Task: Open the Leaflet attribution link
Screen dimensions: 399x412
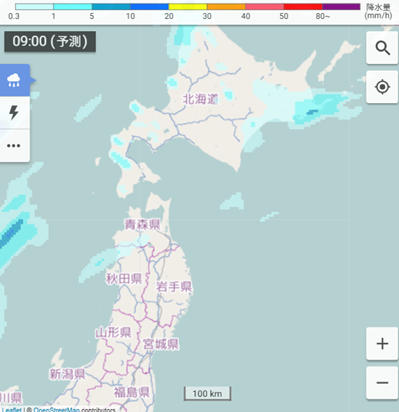Action: click(x=11, y=410)
